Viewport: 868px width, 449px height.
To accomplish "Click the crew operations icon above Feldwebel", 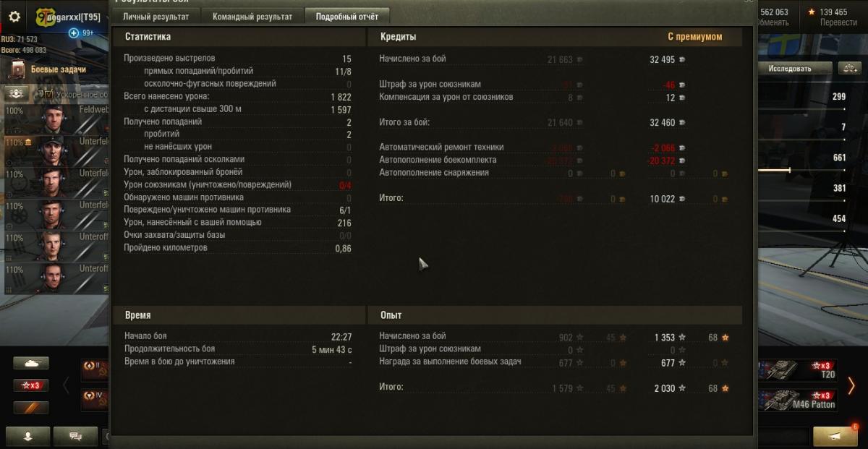I will 17,94.
